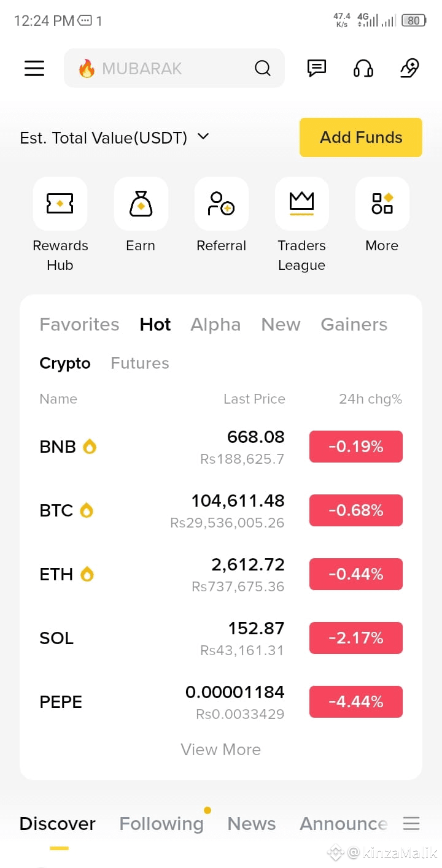Tap View More link
The height and width of the screenshot is (868, 442).
click(x=221, y=750)
